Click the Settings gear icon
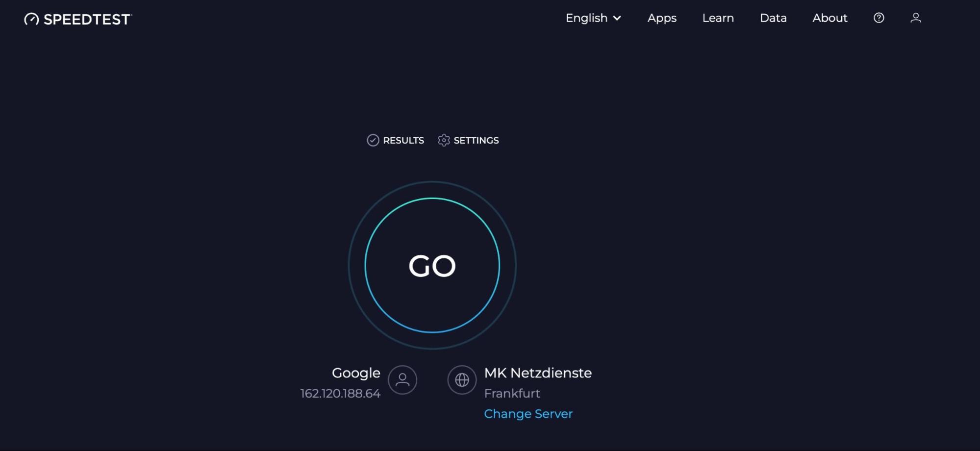Screen dimensions: 980x451 tap(444, 140)
